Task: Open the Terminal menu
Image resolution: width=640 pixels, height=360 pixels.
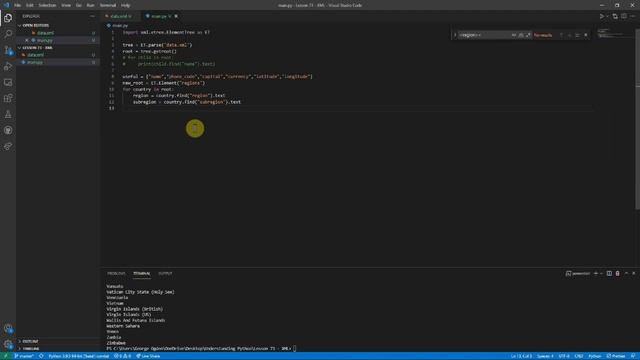Action: coord(108,5)
